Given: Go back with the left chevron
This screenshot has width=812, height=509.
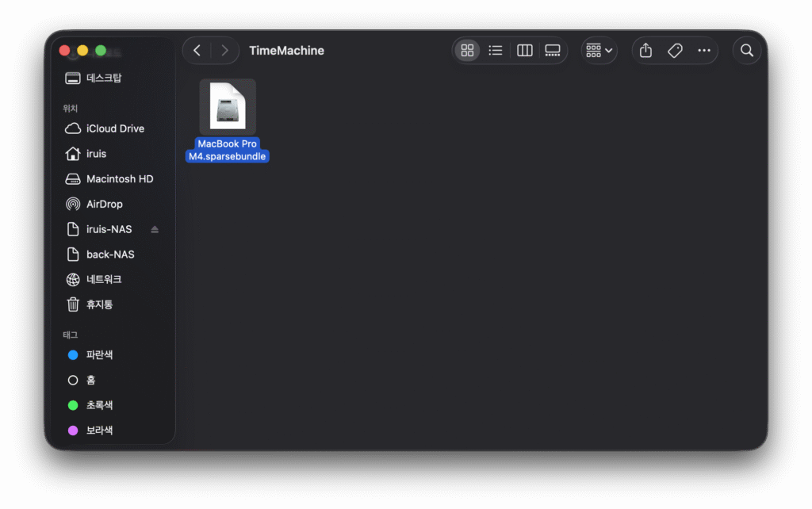Looking at the screenshot, I should pyautogui.click(x=197, y=51).
